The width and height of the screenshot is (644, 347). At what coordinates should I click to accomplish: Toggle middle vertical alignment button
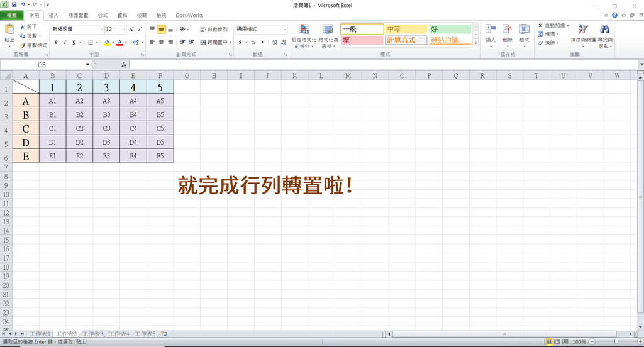tap(161, 29)
